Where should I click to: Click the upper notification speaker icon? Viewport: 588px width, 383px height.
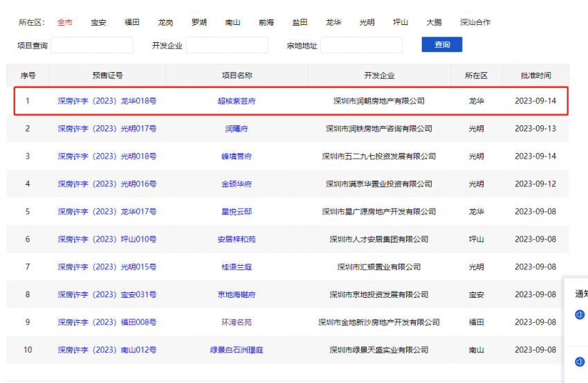pos(580,315)
